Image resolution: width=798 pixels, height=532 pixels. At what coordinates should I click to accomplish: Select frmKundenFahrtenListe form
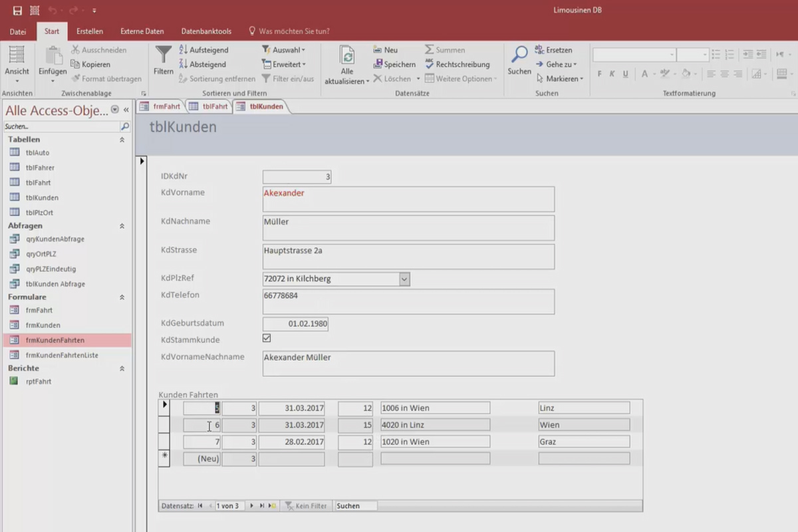click(x=62, y=355)
